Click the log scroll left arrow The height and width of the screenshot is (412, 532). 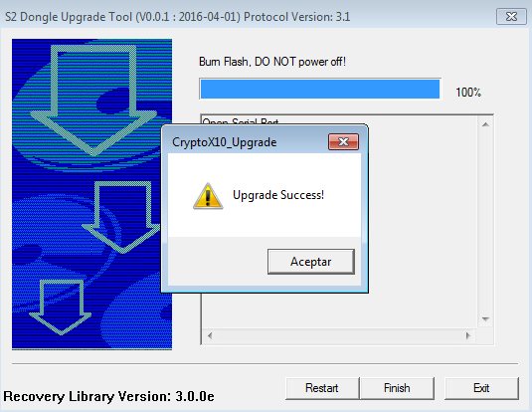pyautogui.click(x=210, y=335)
